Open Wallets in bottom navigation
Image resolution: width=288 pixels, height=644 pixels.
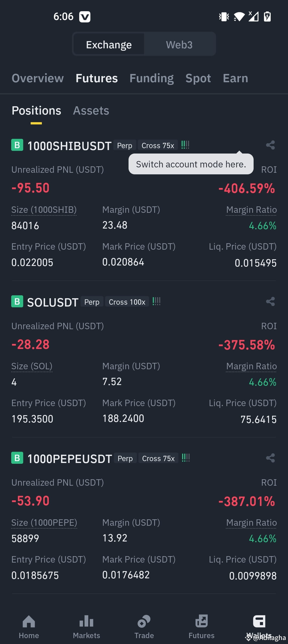tap(259, 627)
